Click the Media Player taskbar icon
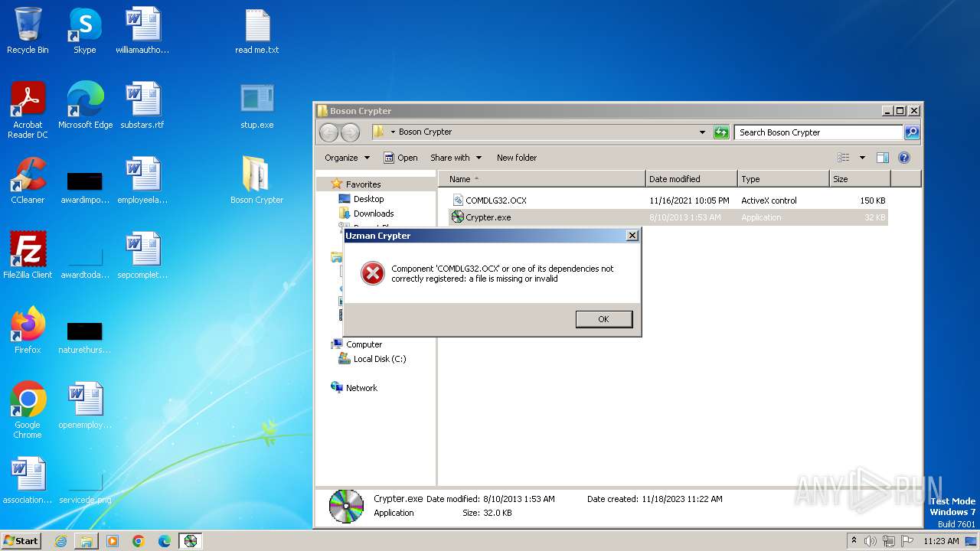Image resolution: width=980 pixels, height=551 pixels. coord(113,541)
